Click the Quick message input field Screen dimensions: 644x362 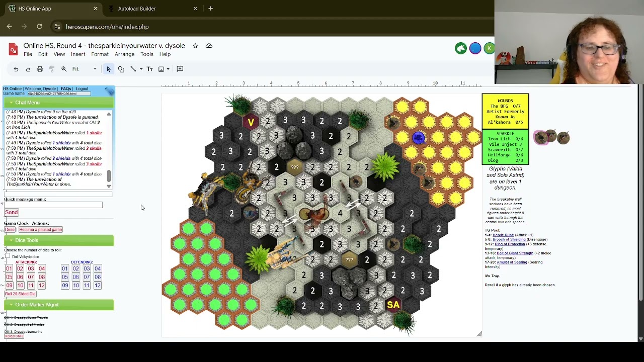[53, 205]
